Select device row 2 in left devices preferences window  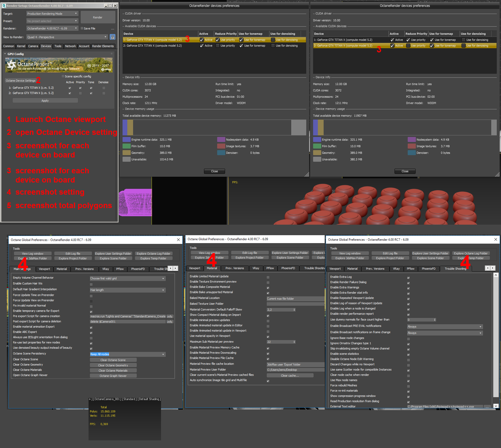[214, 46]
